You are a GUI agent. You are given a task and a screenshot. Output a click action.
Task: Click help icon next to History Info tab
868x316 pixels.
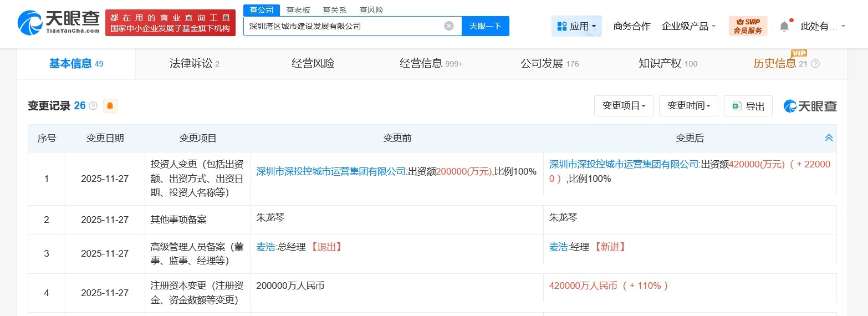pos(815,64)
